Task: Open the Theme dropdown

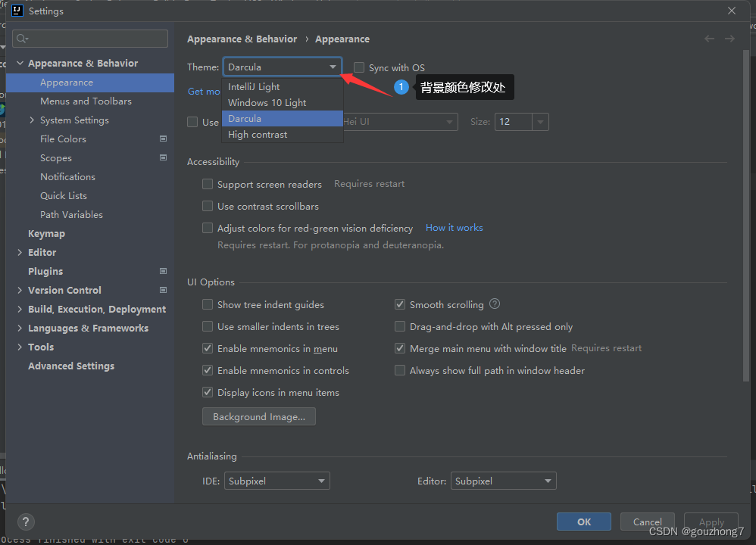Action: 283,67
